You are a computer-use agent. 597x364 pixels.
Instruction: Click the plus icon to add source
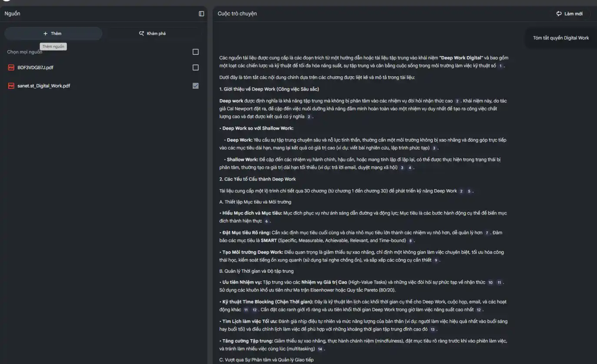(45, 33)
